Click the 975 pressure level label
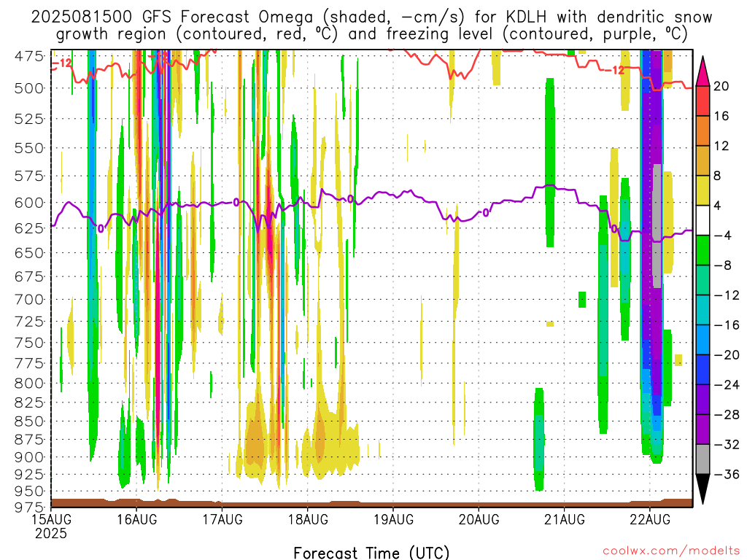This screenshot has height=560, width=747. pyautogui.click(x=29, y=507)
